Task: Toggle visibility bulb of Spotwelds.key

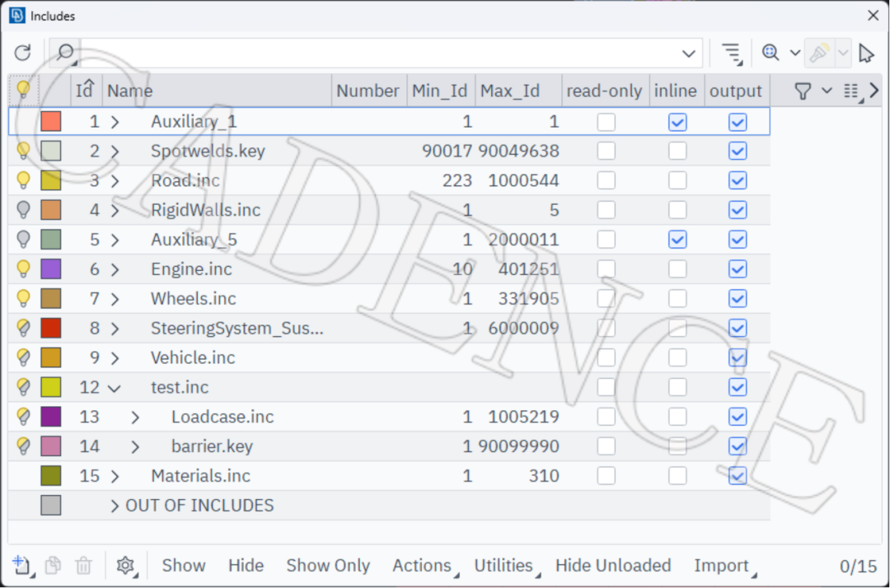Action: pyautogui.click(x=23, y=151)
